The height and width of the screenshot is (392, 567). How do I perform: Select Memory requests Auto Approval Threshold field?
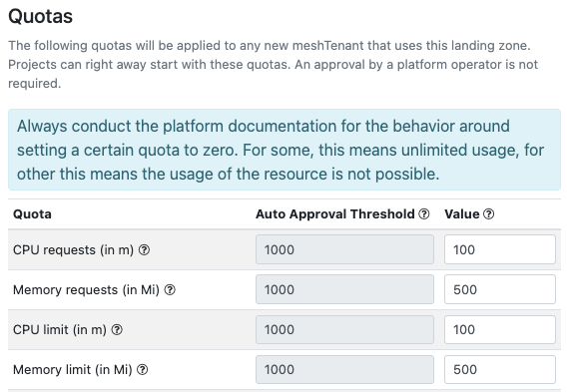pos(344,289)
